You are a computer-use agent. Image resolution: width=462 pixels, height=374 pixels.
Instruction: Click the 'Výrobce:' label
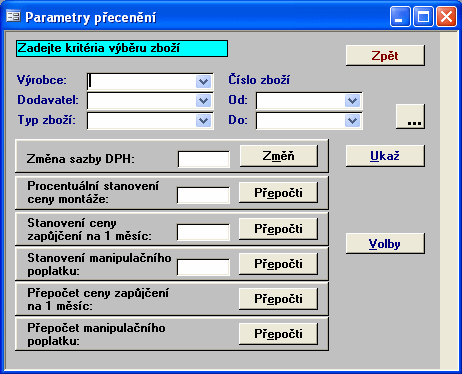tap(42, 80)
